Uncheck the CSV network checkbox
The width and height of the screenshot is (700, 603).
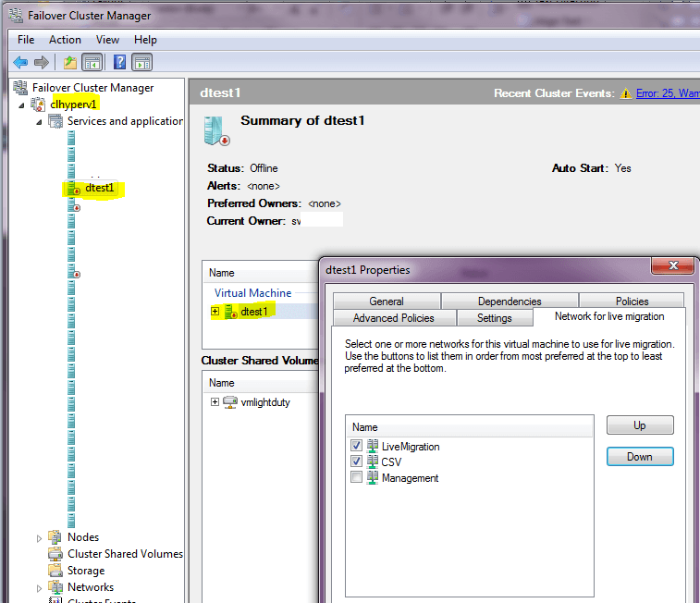coord(356,461)
